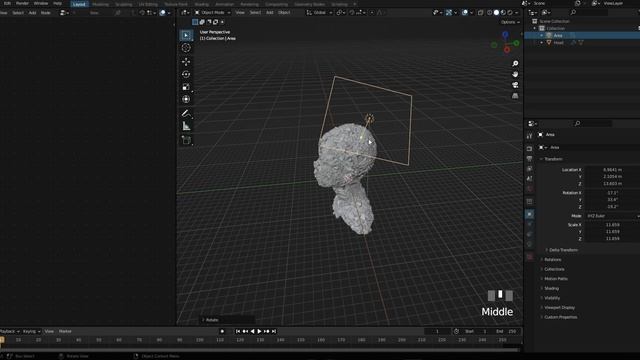Enable rendered viewport shading
The width and height of the screenshot is (640, 360).
tap(510, 13)
